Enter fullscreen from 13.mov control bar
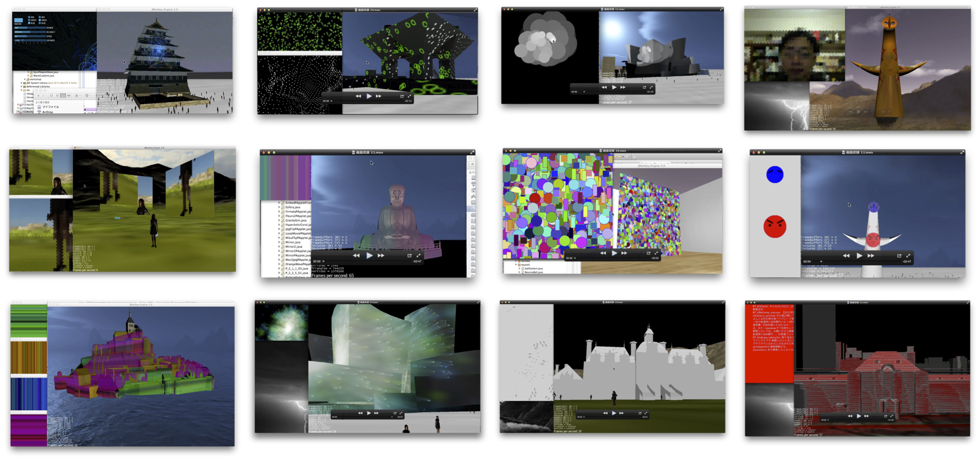 point(908,256)
